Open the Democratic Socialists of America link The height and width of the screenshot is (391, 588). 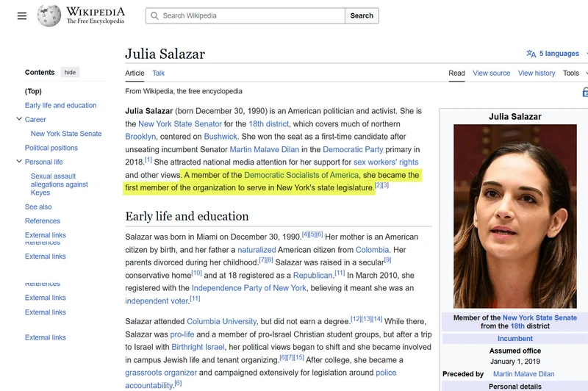301,175
